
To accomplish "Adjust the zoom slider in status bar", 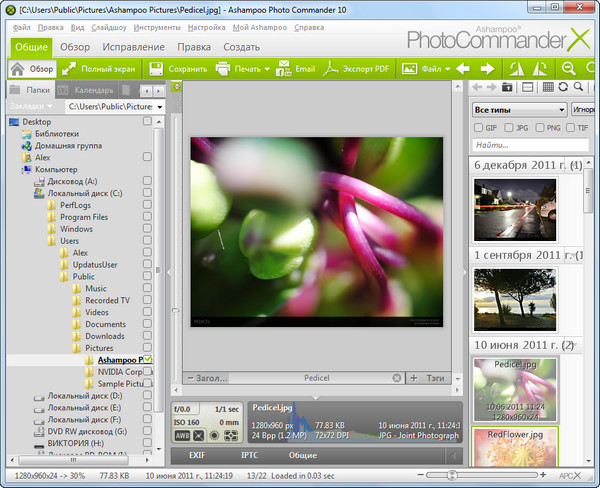I will (x=453, y=474).
